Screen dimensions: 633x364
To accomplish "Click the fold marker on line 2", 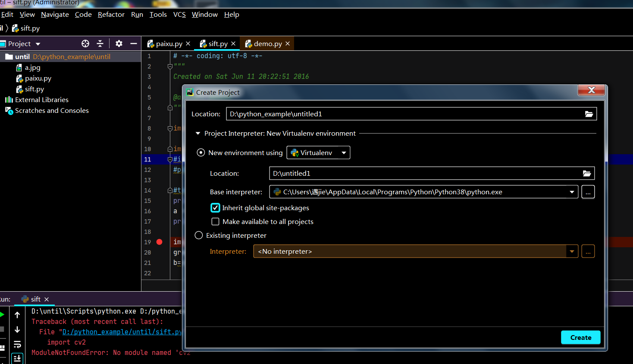I will [x=170, y=66].
